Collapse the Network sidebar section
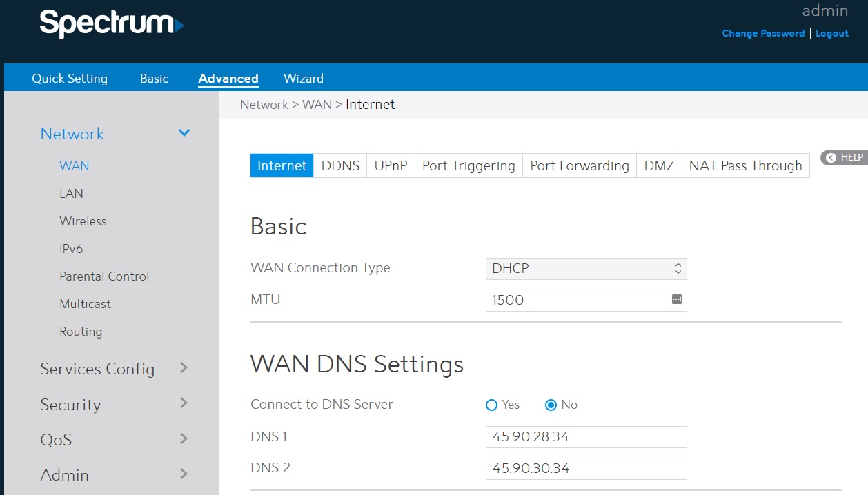Viewport: 868px width, 495px height. click(184, 133)
